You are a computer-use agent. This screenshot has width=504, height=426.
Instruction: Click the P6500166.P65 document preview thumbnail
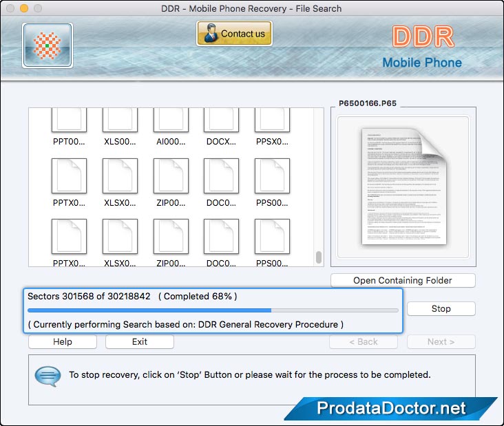403,187
